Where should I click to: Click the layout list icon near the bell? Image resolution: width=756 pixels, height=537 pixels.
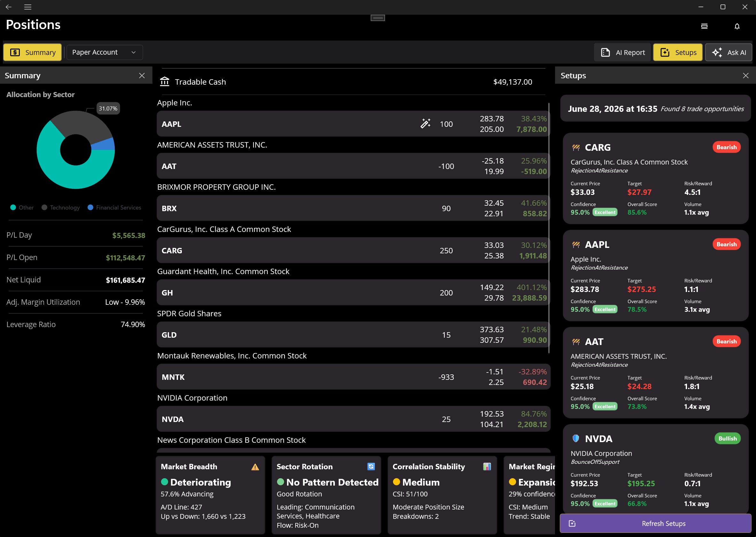click(x=705, y=26)
